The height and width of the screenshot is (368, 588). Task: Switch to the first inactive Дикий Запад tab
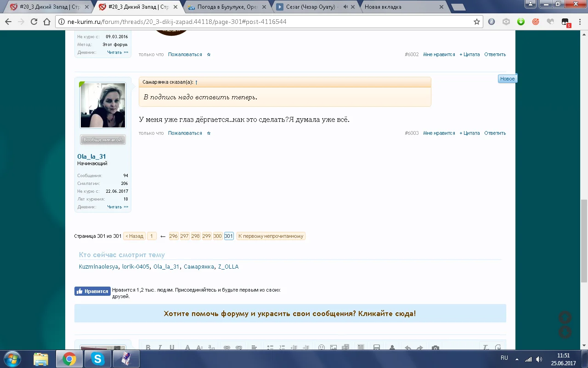[49, 7]
